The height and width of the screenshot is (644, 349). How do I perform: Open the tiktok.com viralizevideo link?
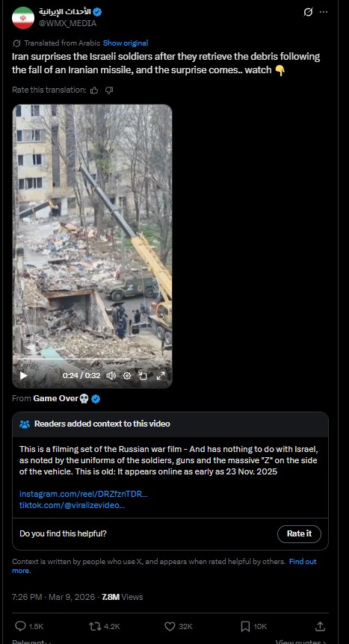(72, 505)
